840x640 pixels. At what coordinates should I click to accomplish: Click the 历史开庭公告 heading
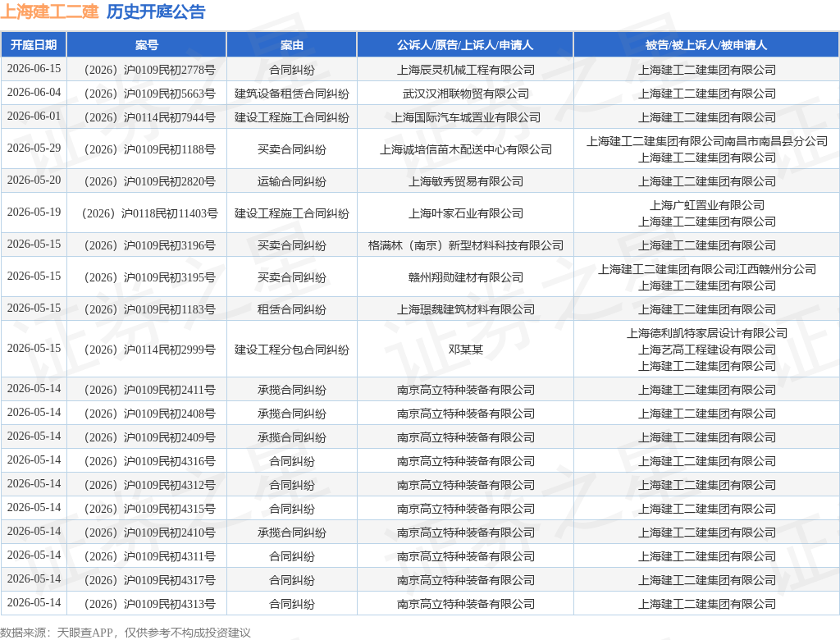[x=156, y=11]
